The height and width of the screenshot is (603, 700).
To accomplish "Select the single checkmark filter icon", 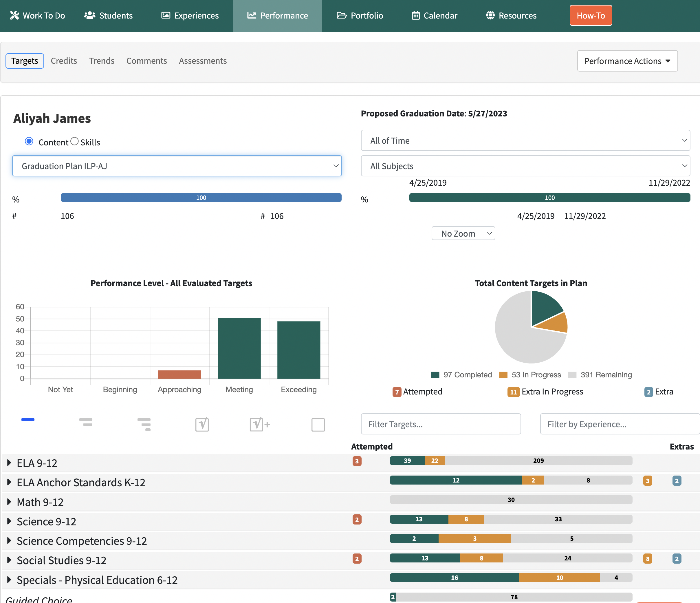I will click(202, 424).
